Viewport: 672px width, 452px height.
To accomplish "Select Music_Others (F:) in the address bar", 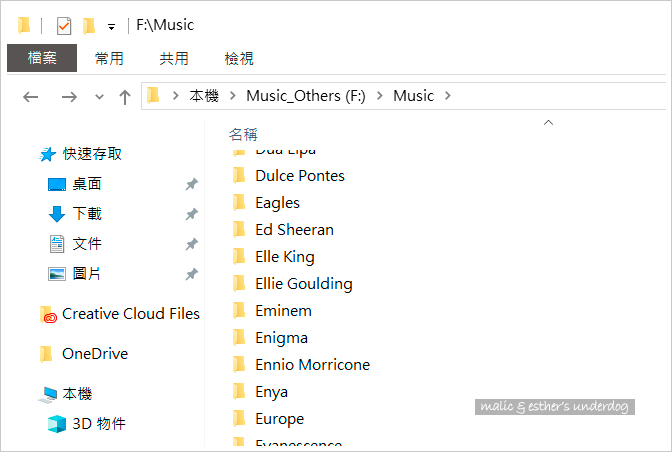I will [306, 96].
